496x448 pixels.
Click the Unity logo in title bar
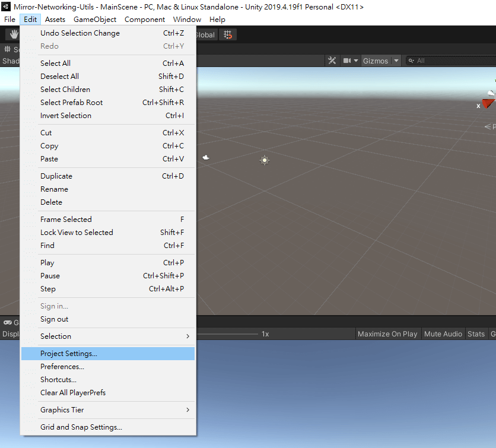6,7
